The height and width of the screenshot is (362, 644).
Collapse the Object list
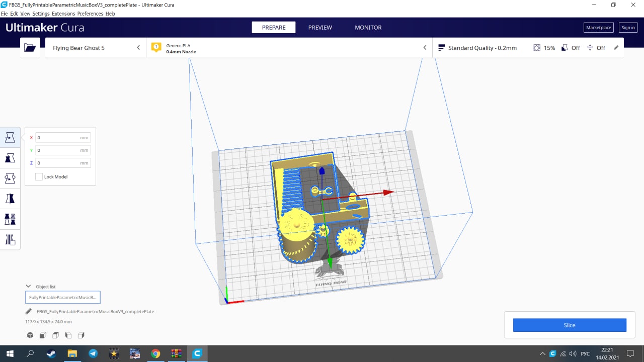point(29,286)
